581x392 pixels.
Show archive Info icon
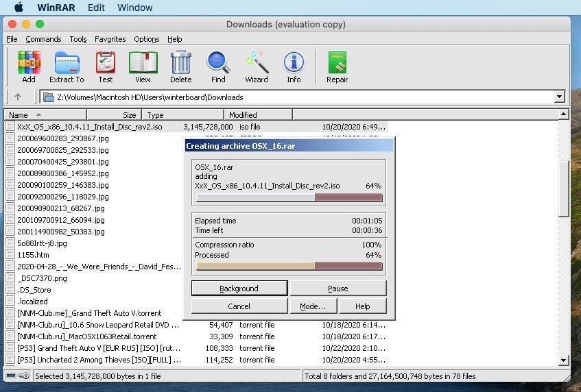pos(294,66)
